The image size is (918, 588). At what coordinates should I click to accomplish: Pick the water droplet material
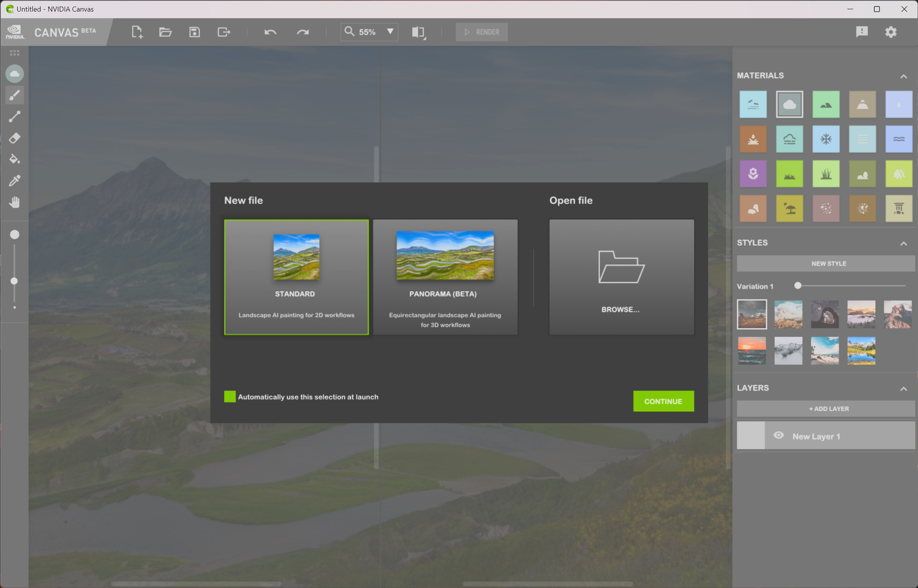pyautogui.click(x=899, y=105)
